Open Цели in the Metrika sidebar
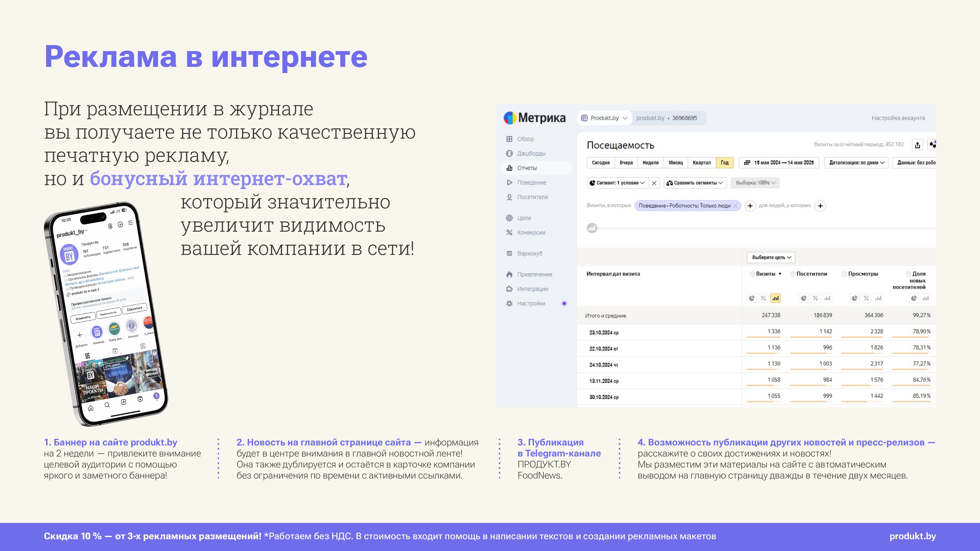 click(x=518, y=218)
